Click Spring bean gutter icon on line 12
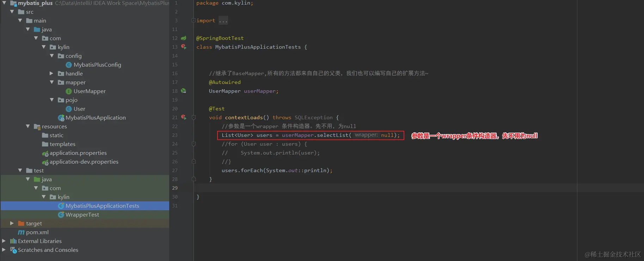The width and height of the screenshot is (644, 261). pyautogui.click(x=184, y=38)
